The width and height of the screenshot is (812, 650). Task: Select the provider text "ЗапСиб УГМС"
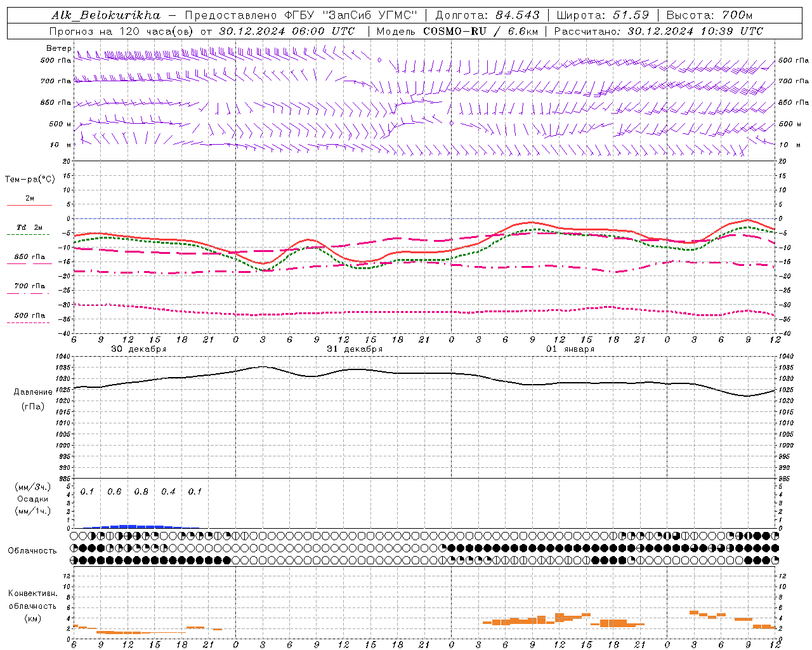[370, 15]
